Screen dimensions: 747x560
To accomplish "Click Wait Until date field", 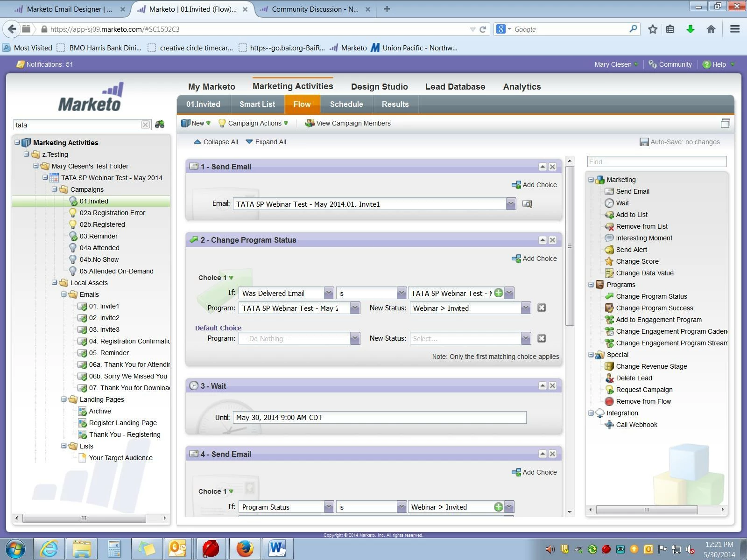I will click(380, 418).
